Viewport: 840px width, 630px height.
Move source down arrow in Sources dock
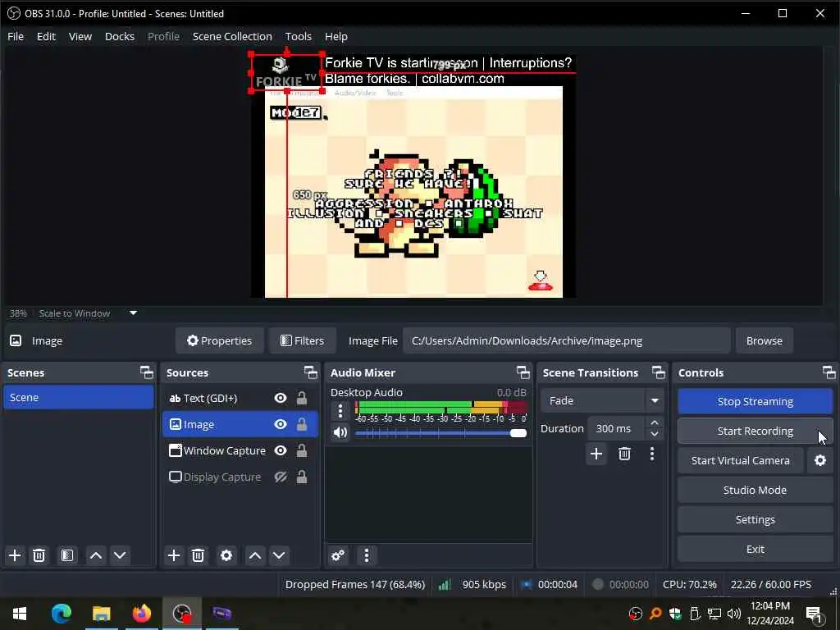point(279,555)
